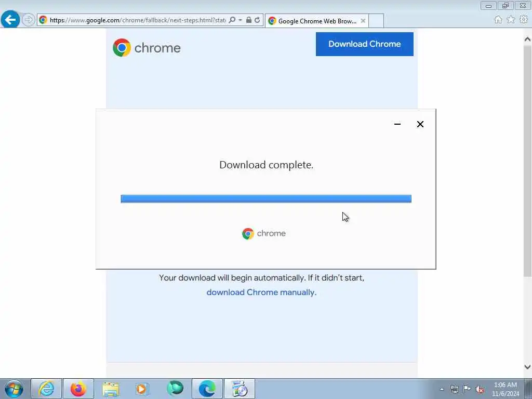
Task: Open Internet Explorer from taskbar
Action: [x=46, y=389]
